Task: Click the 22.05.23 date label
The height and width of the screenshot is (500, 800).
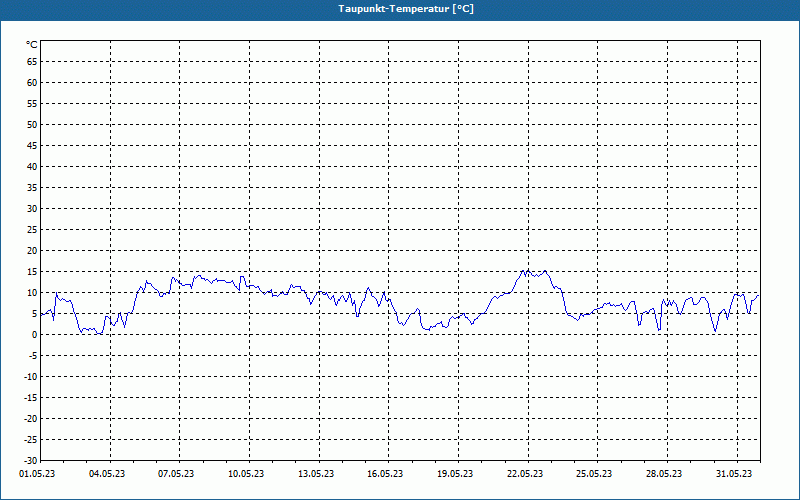Action: click(x=525, y=474)
